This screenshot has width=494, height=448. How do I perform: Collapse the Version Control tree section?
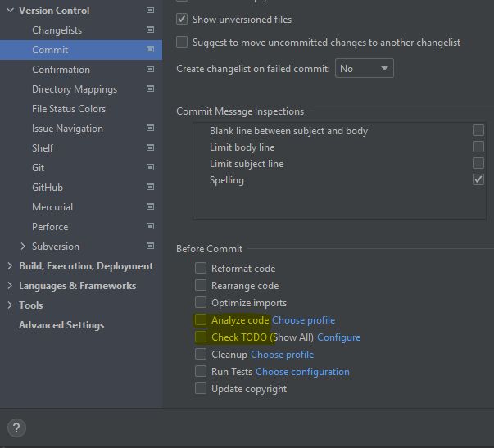tap(10, 10)
